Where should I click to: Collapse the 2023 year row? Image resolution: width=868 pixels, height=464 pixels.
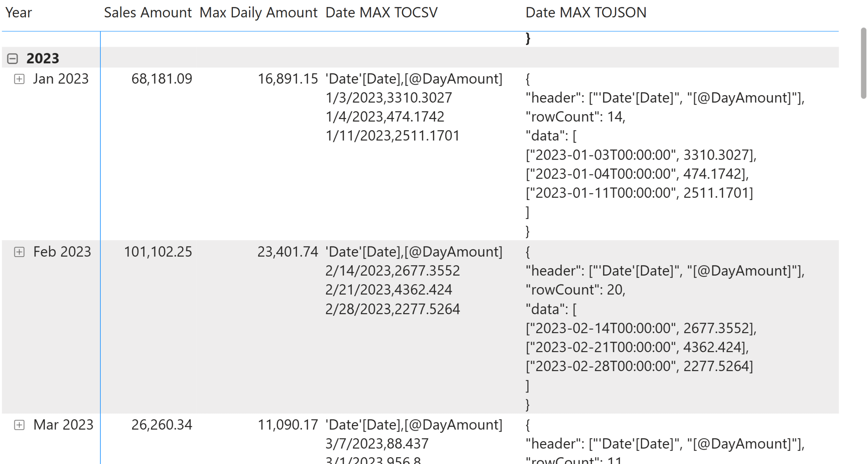point(13,59)
